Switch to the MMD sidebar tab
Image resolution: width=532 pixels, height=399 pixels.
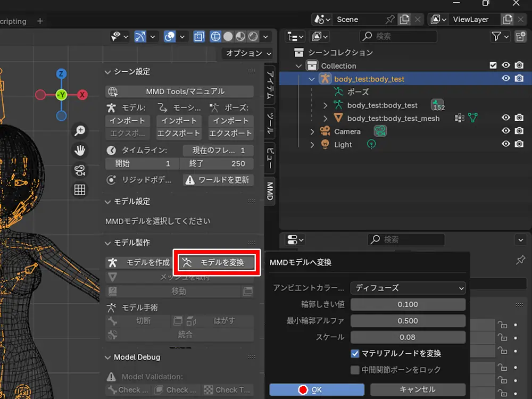tap(270, 190)
